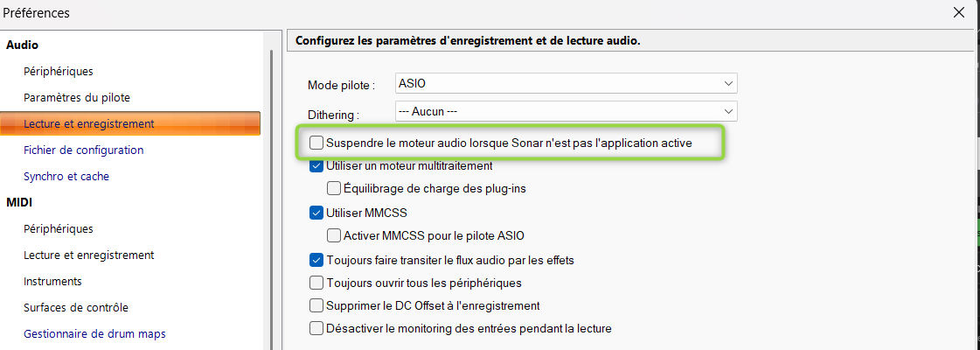Open Gestionnaire de drum maps
980x350 pixels.
pyautogui.click(x=94, y=333)
